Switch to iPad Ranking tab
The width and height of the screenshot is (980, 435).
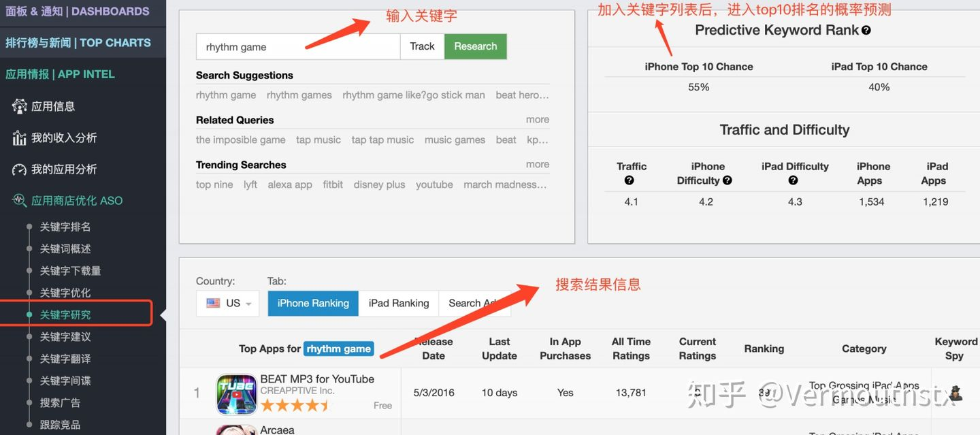pyautogui.click(x=399, y=303)
